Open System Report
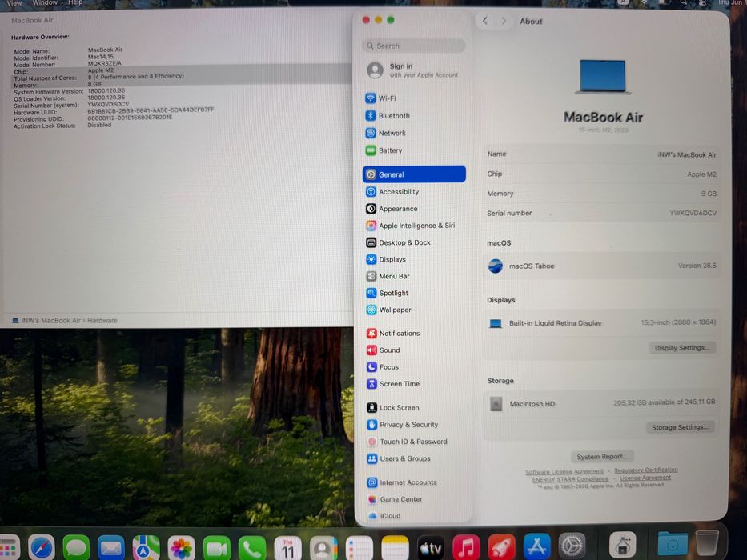747x560 pixels. 602,456
